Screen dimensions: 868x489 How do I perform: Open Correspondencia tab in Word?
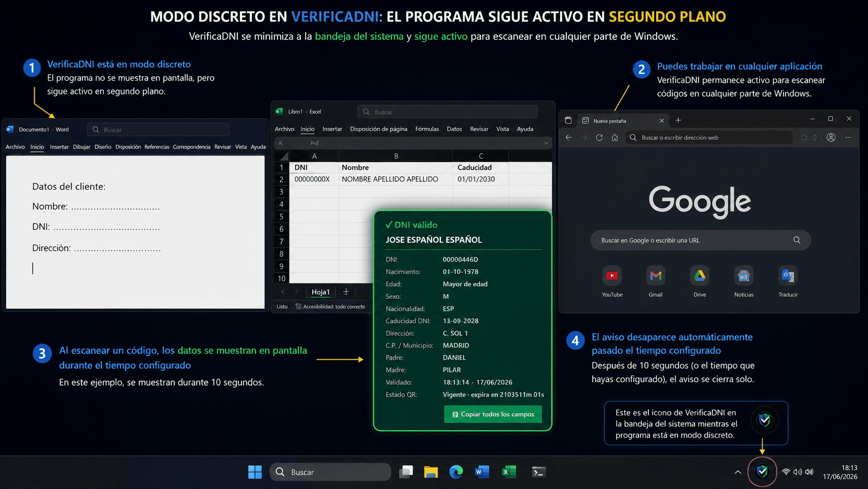(x=192, y=147)
